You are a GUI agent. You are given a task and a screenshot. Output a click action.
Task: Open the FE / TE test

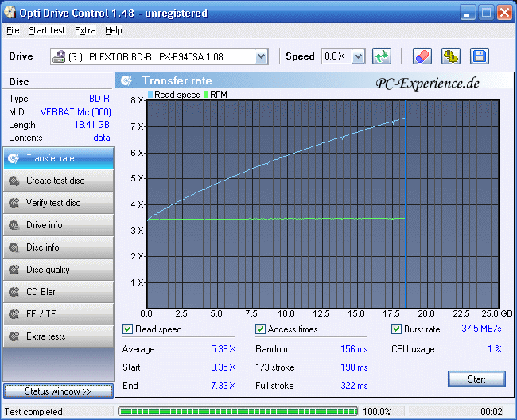pyautogui.click(x=57, y=314)
